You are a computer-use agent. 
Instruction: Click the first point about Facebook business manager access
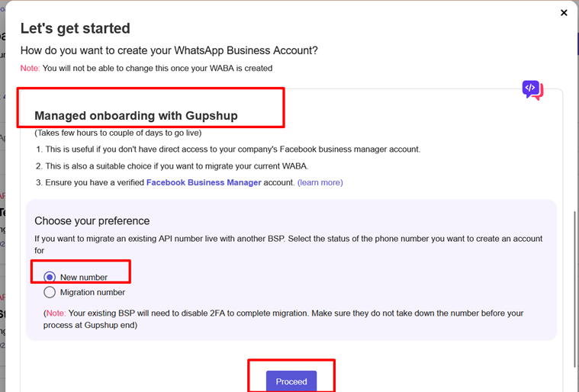coord(228,149)
